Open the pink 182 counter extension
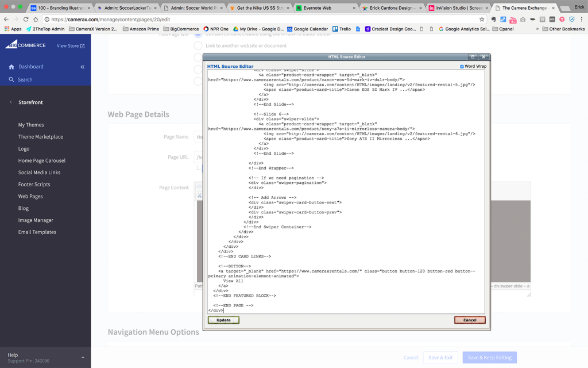The image size is (588, 368). tap(513, 20)
